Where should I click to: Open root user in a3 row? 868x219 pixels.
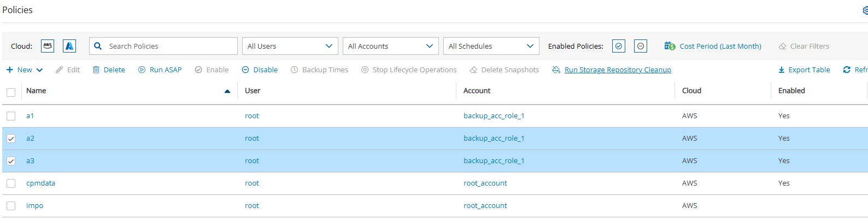pos(252,161)
